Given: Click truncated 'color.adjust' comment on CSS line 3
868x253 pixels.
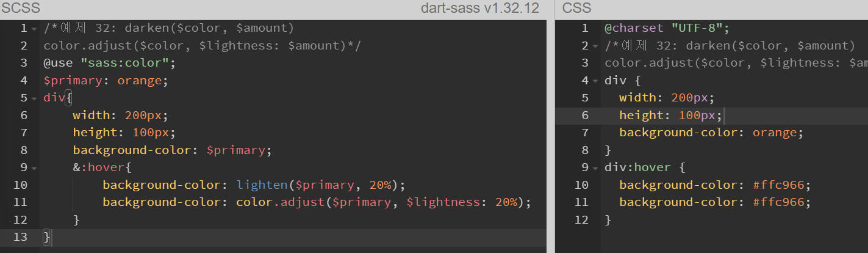Looking at the screenshot, I should pyautogui.click(x=736, y=63).
